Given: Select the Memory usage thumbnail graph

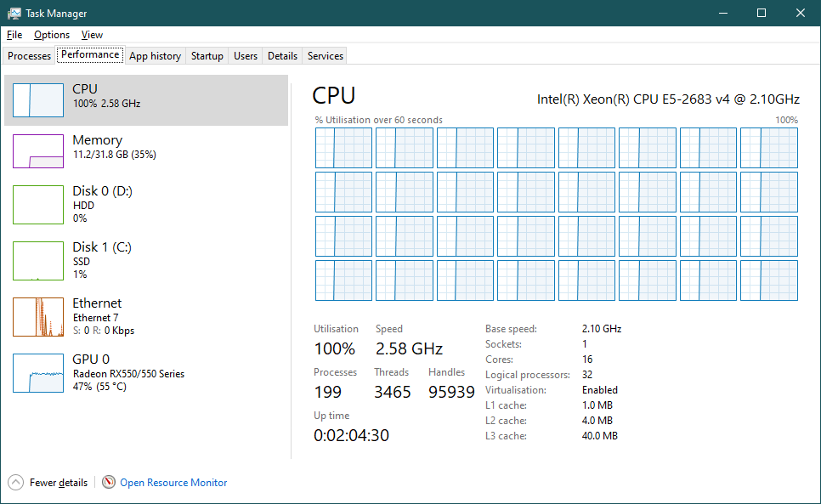Looking at the screenshot, I should (x=38, y=151).
